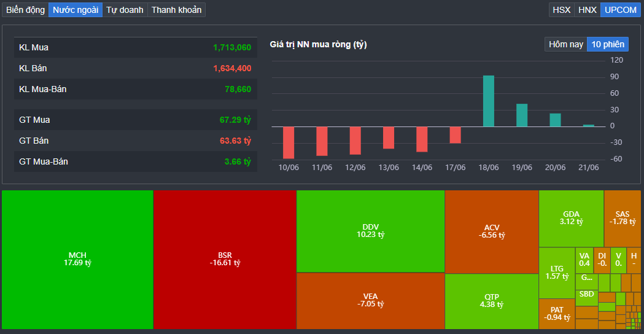Show today's data with Hôm nay
644x334 pixels.
point(565,44)
